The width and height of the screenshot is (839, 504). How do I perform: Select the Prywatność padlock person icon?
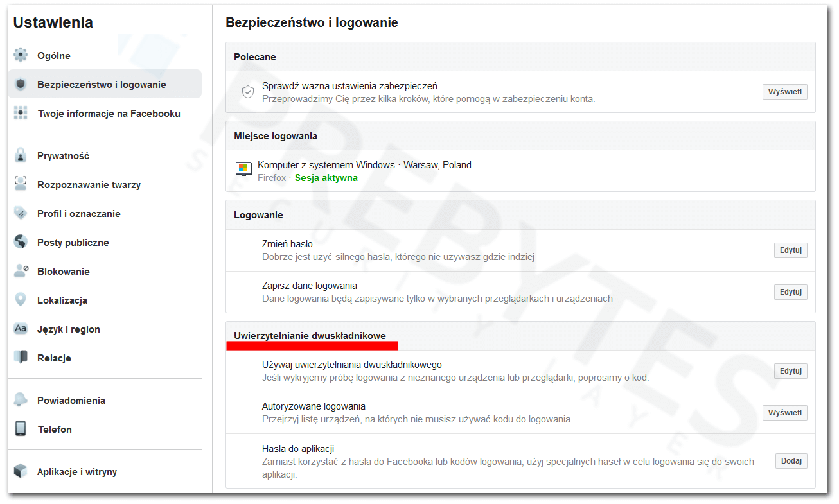click(20, 155)
